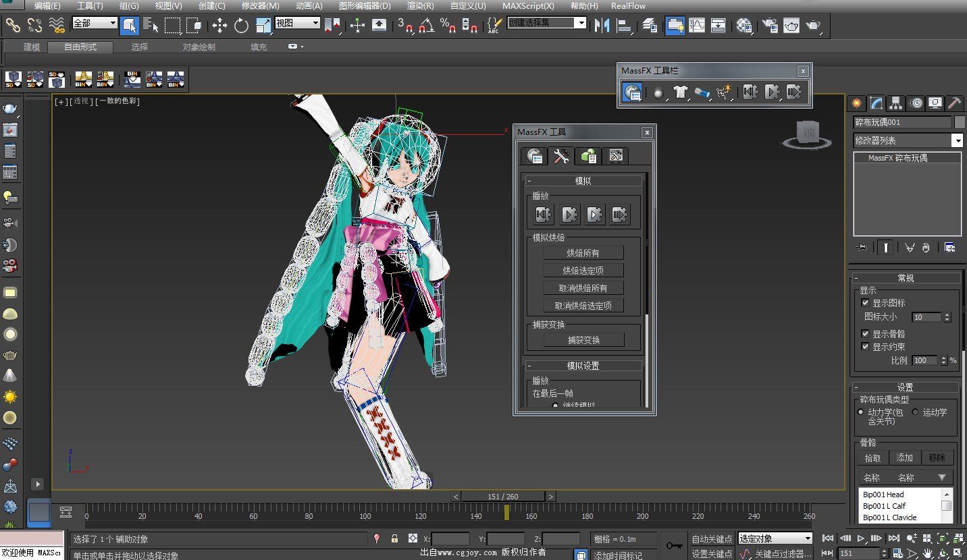Switch to Utilities hammer tab

click(x=955, y=103)
